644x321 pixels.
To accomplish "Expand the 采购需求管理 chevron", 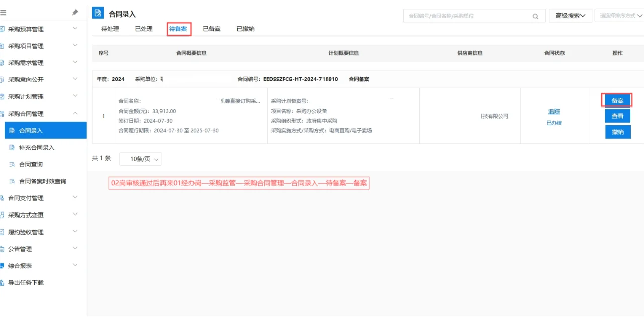I will (75, 62).
